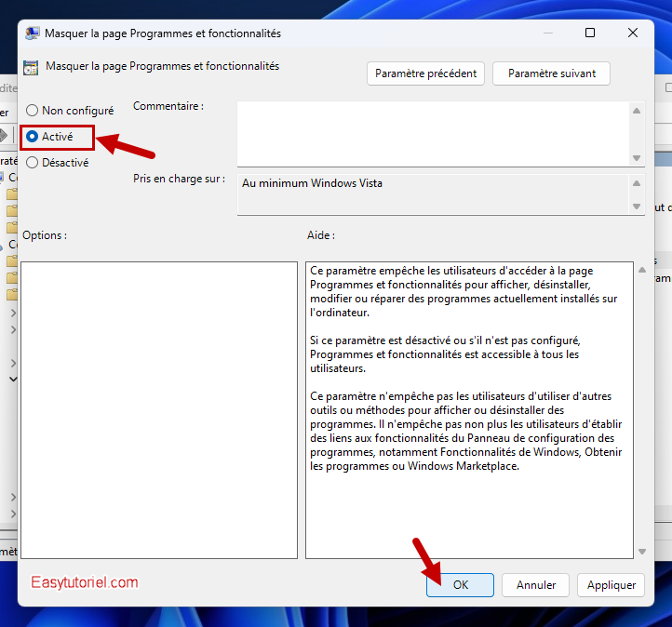Click the empty Options panel
Viewport: 672px width, 627px height.
(159, 410)
